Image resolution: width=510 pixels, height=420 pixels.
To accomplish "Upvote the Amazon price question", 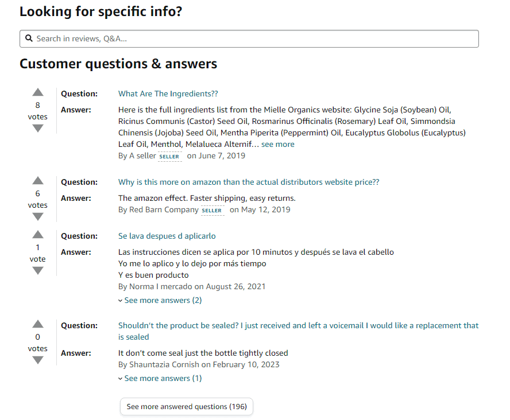I will (x=38, y=181).
